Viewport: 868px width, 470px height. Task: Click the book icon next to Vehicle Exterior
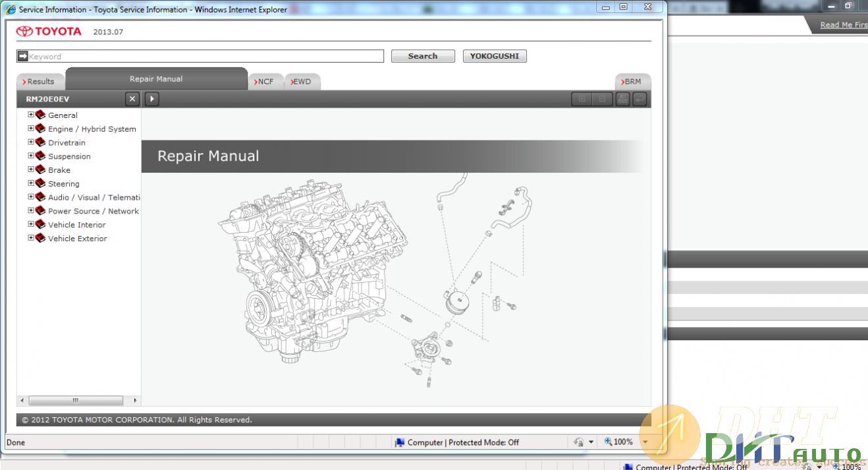click(x=40, y=238)
